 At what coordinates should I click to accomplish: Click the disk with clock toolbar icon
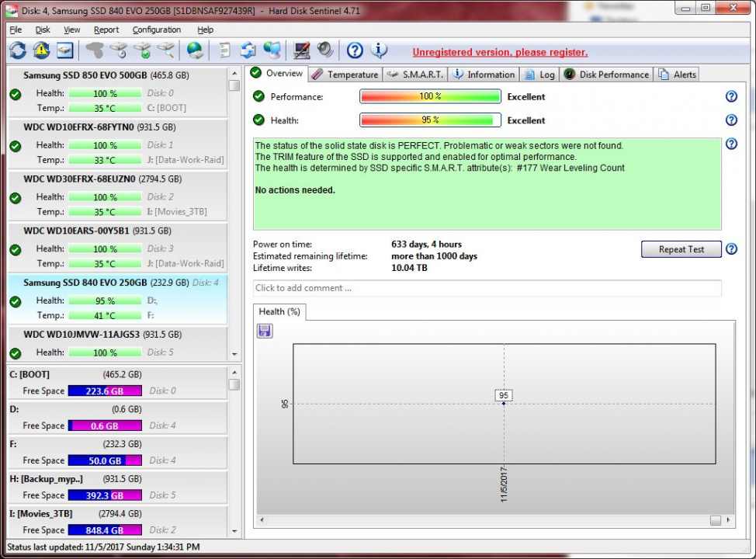(x=119, y=50)
